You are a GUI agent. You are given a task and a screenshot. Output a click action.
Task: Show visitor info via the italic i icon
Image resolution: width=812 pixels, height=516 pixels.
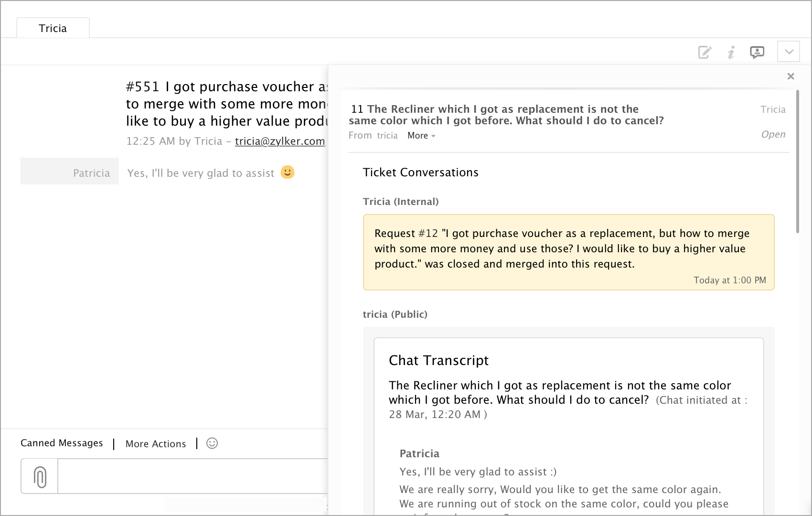click(x=731, y=52)
